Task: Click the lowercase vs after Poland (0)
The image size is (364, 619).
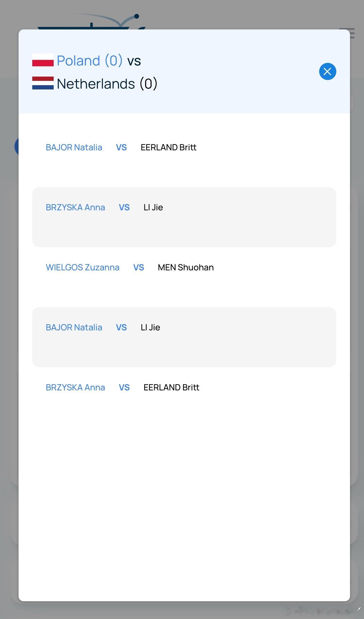Action: pos(134,61)
